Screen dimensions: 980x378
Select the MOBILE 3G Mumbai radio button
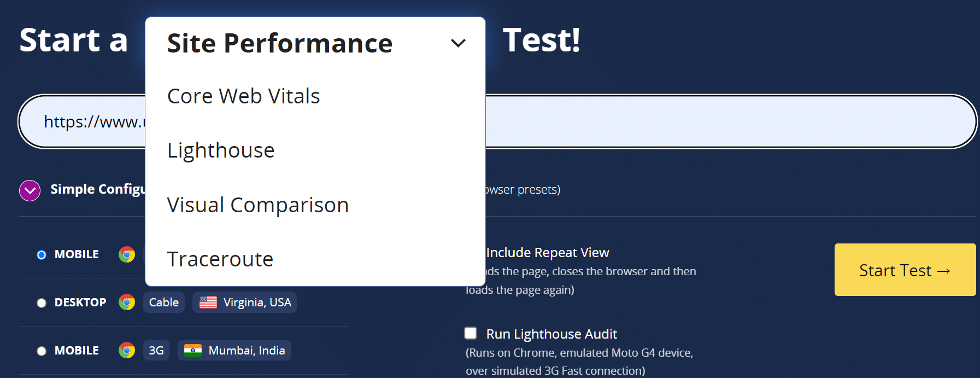[42, 351]
